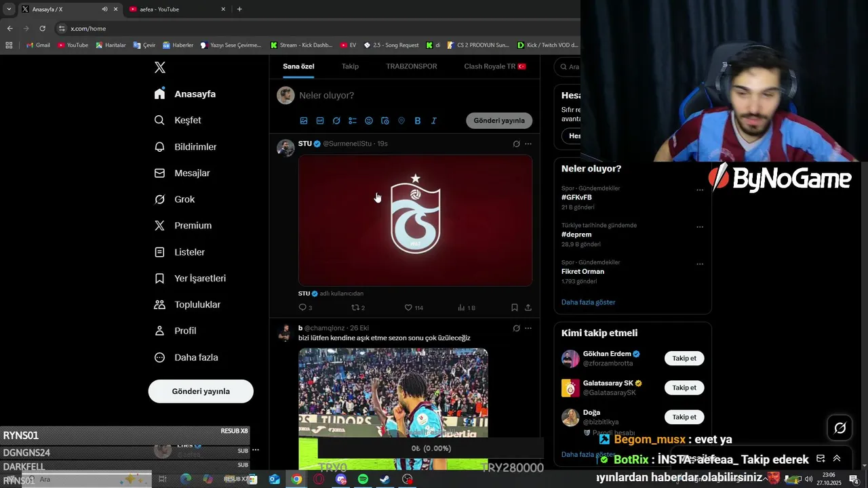Open the Gmail bookmark

point(38,45)
